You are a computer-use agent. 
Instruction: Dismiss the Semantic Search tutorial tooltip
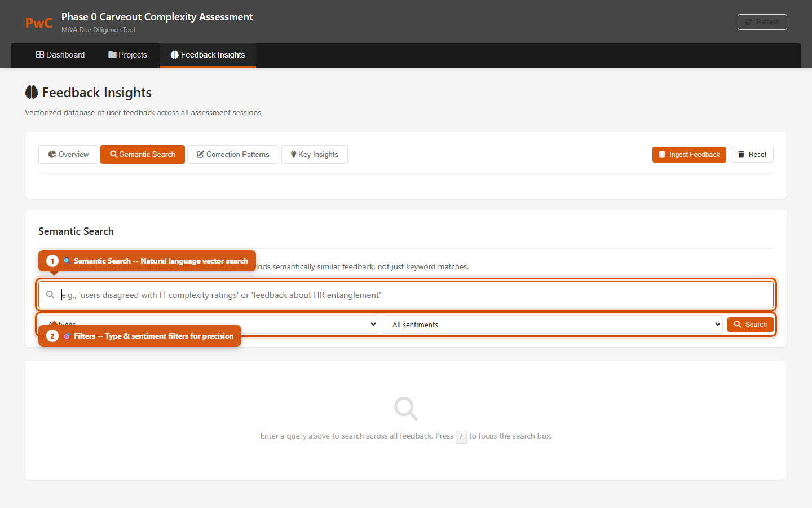tap(147, 261)
